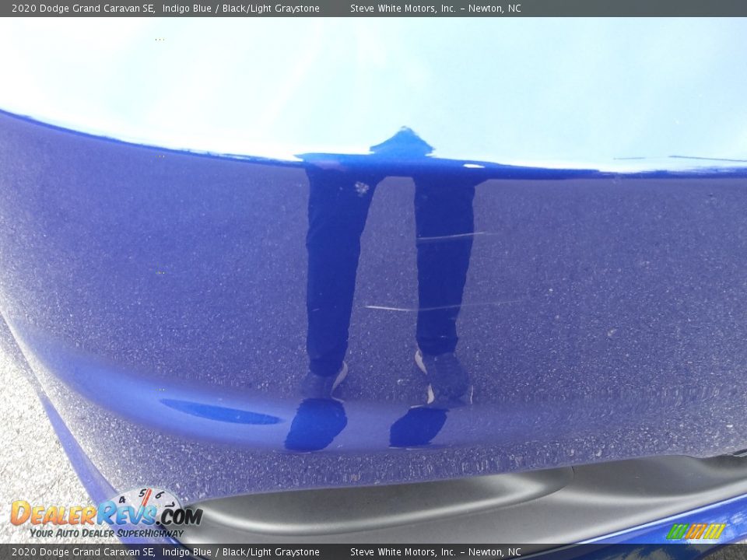Click the upper scratch on the blue bumper
This screenshot has height=560, width=747.
pyautogui.click(x=455, y=236)
